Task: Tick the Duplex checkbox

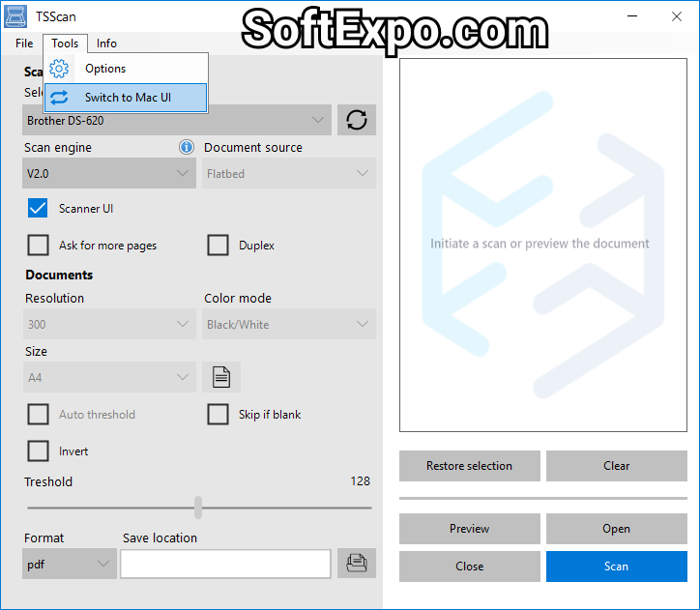Action: pos(218,245)
